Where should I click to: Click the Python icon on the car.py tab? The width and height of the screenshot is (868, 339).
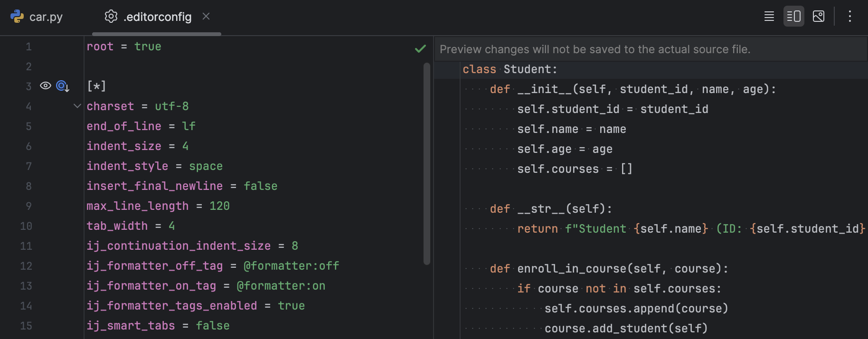point(17,17)
